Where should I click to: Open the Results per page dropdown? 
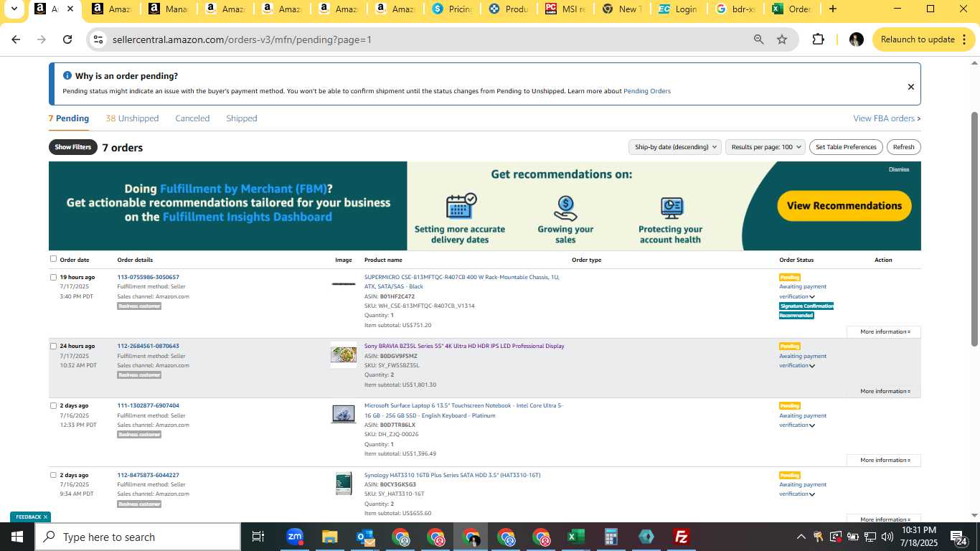coord(765,147)
